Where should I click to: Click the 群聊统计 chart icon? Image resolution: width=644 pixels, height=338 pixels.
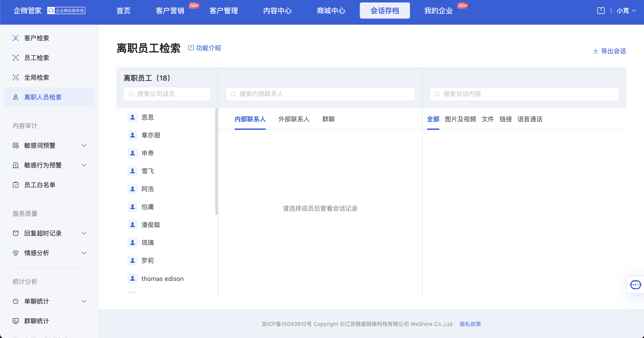(x=16, y=321)
